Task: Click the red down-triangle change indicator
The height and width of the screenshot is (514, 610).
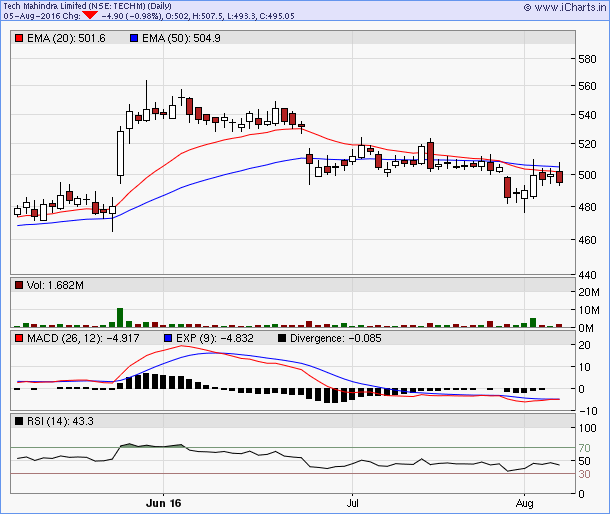Action: coord(90,15)
